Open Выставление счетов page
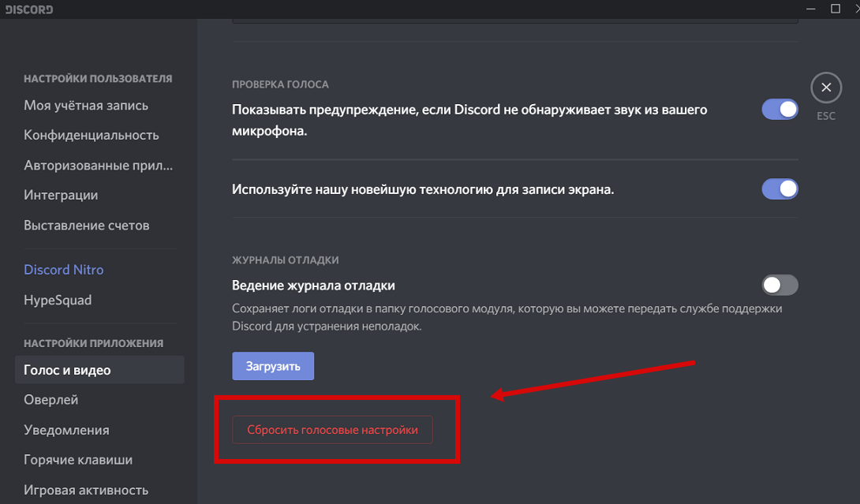 pyautogui.click(x=87, y=226)
